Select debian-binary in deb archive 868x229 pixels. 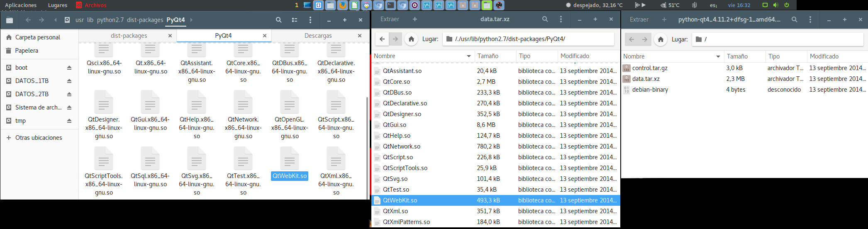click(744, 90)
